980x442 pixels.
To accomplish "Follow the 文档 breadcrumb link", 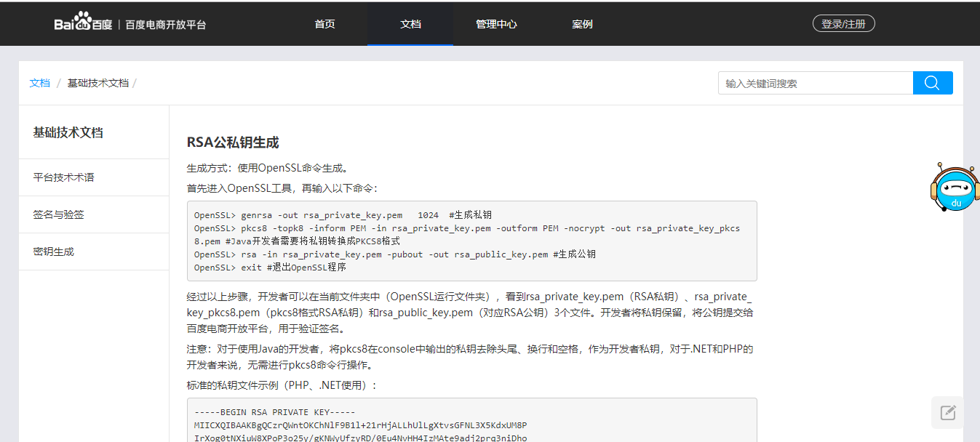I will pos(40,83).
